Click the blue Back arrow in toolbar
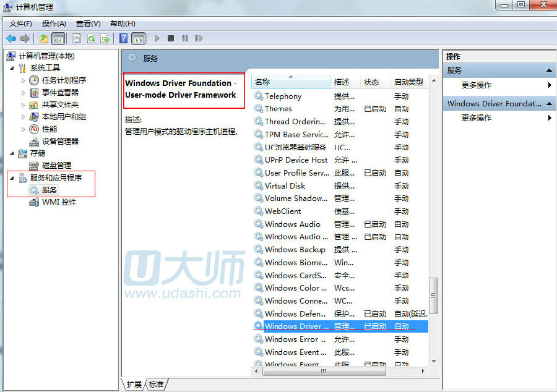The height and width of the screenshot is (392, 557). [x=11, y=38]
